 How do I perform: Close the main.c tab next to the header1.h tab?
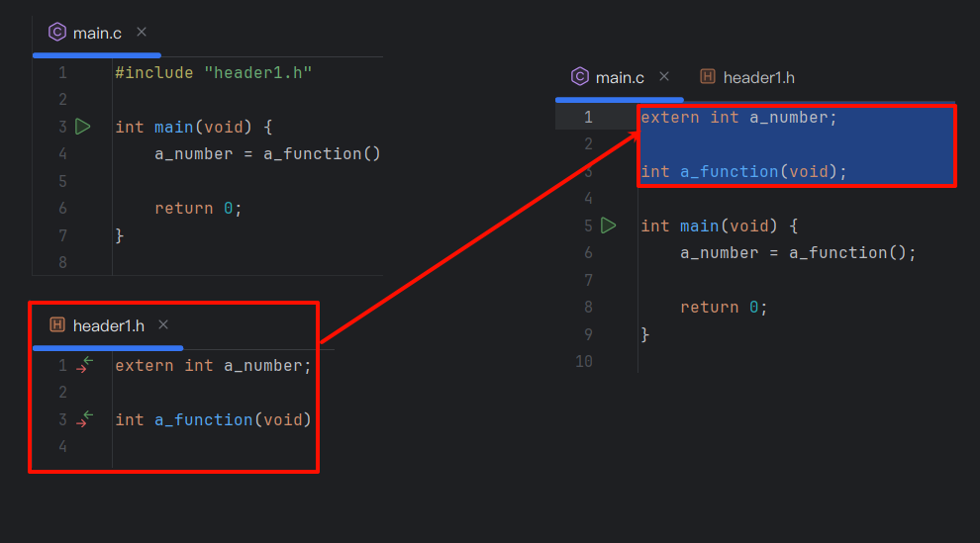coord(664,76)
